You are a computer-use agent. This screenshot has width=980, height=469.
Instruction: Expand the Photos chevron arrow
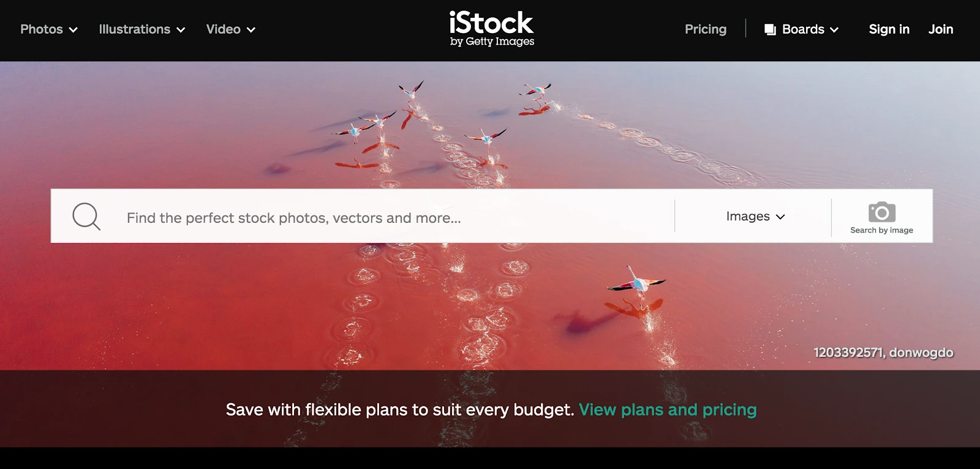pos(73,30)
